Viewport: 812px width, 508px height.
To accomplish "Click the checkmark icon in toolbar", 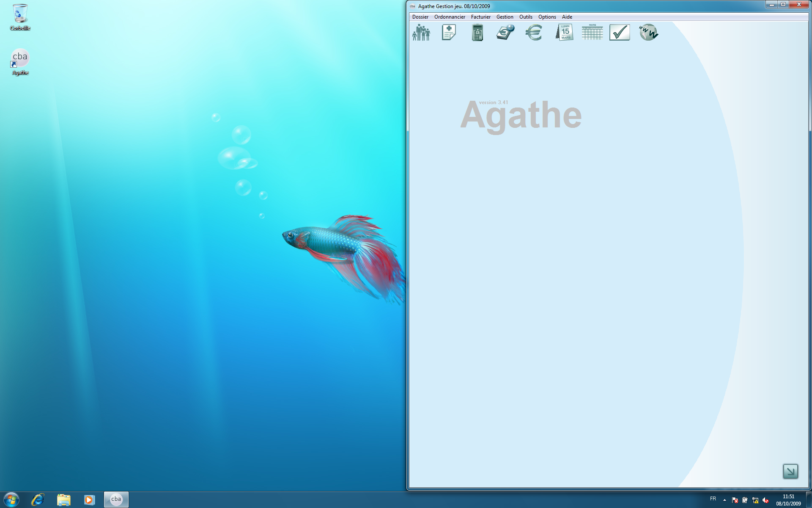I will [620, 32].
